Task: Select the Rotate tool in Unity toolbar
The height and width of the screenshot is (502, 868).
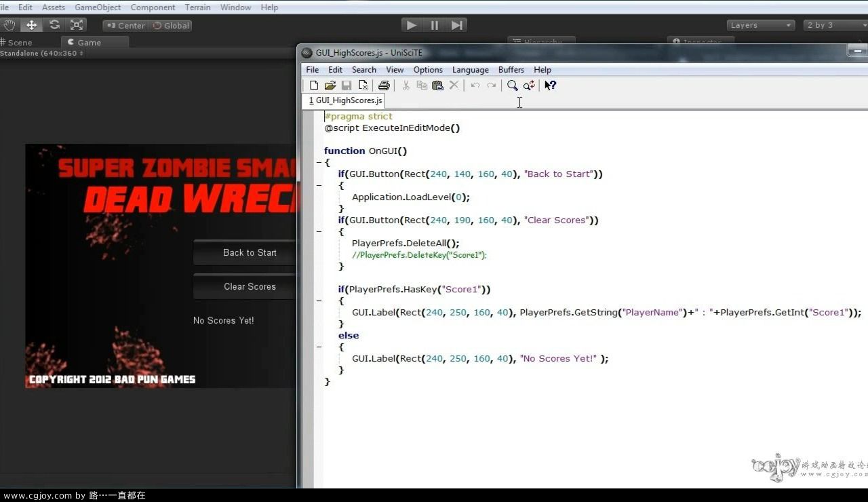Action: pyautogui.click(x=54, y=25)
